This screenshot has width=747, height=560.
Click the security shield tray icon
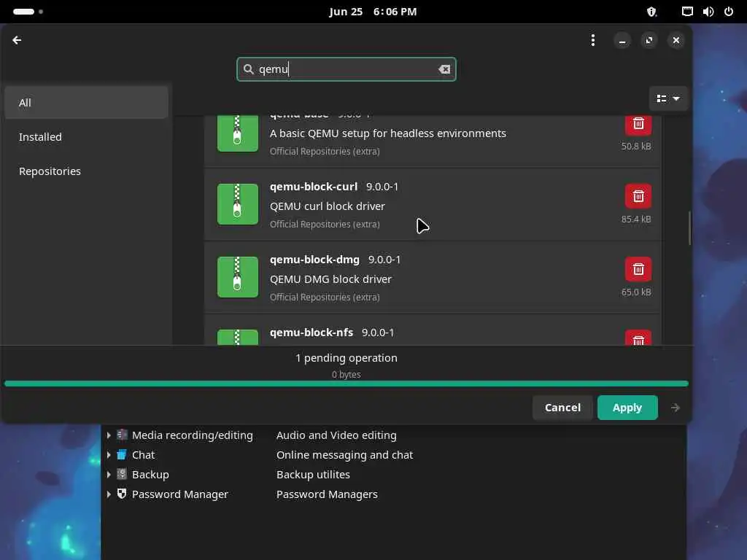pos(651,12)
